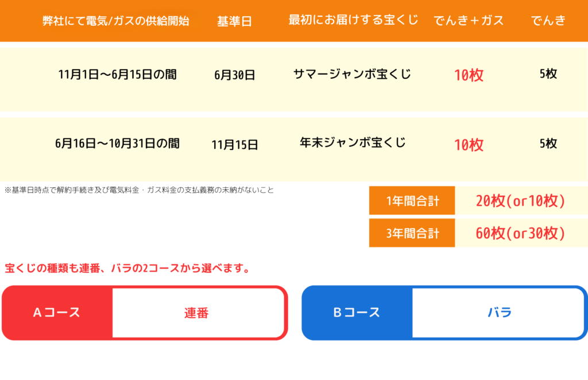Click the 年末ジャンボ宝くじ cell
588x380 pixels.
pyautogui.click(x=353, y=143)
